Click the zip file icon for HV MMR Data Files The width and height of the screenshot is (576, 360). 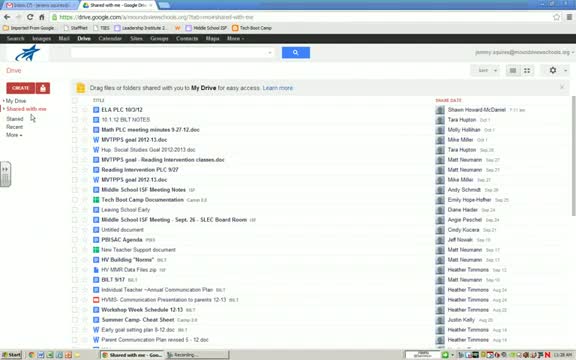[x=96, y=270]
